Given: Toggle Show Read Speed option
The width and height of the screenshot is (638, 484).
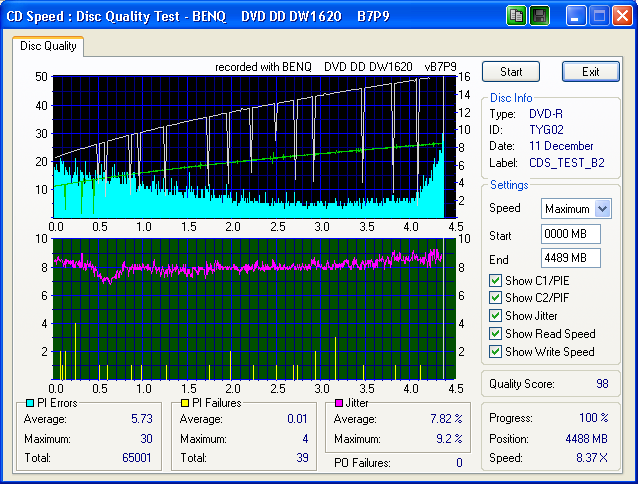Looking at the screenshot, I should pos(496,334).
